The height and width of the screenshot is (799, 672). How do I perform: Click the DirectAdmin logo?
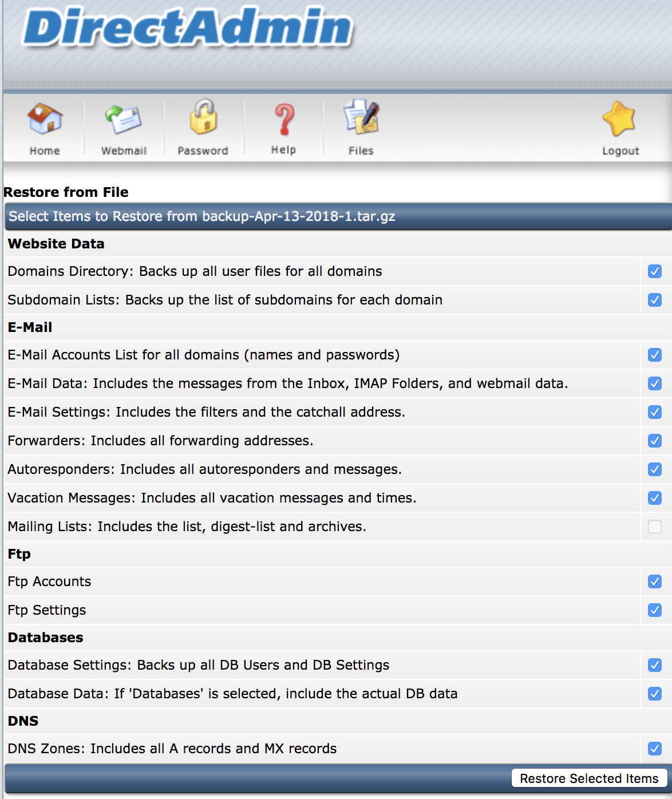click(x=187, y=27)
